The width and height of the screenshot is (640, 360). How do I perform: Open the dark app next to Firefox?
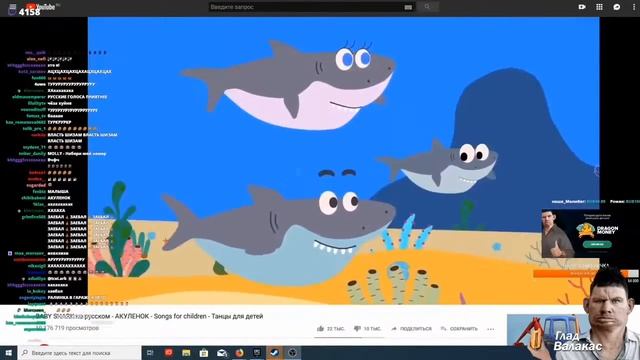pos(257,353)
